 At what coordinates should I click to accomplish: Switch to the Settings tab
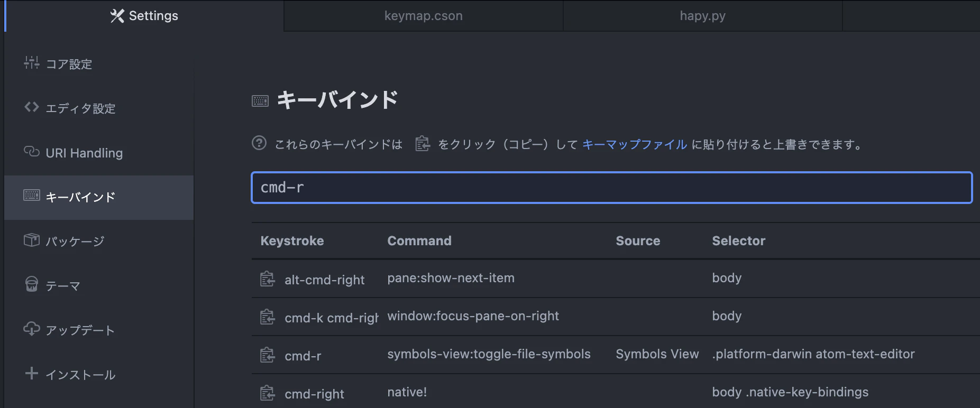coord(144,16)
